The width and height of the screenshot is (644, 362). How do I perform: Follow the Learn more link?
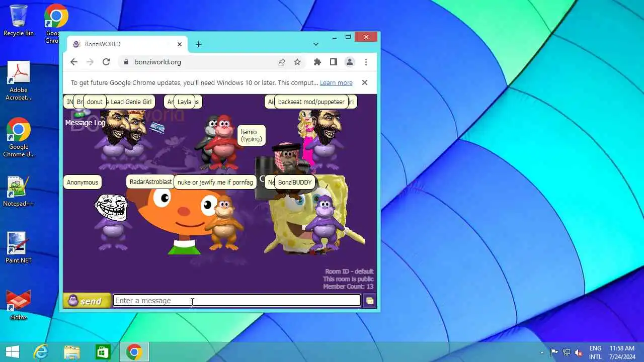(336, 82)
